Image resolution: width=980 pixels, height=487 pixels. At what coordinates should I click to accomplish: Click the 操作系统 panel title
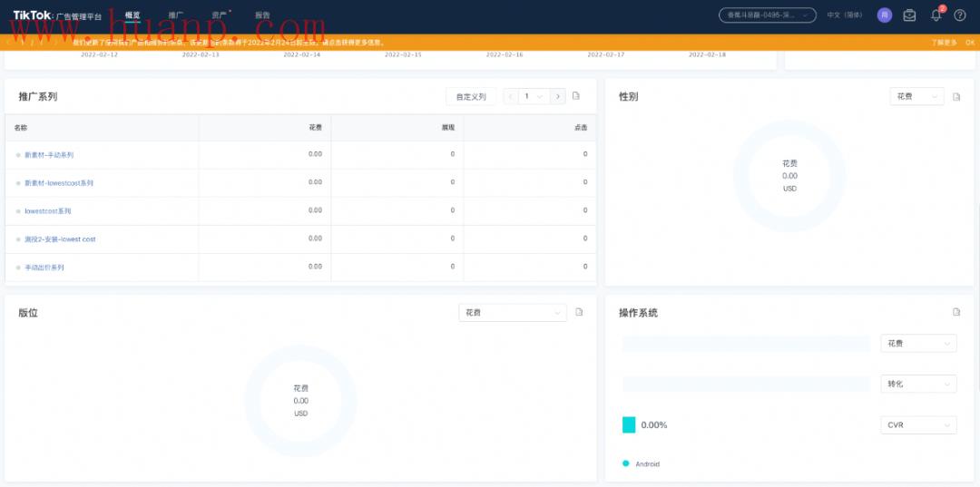tap(638, 313)
